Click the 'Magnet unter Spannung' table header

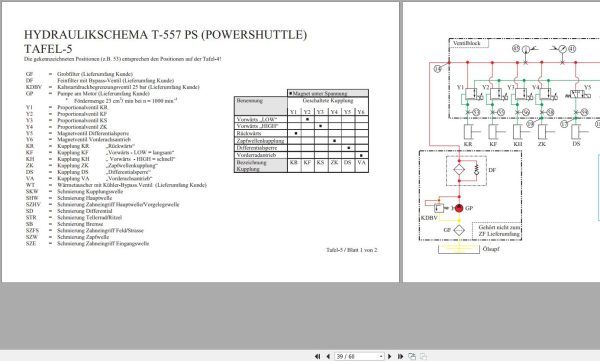pyautogui.click(x=328, y=93)
